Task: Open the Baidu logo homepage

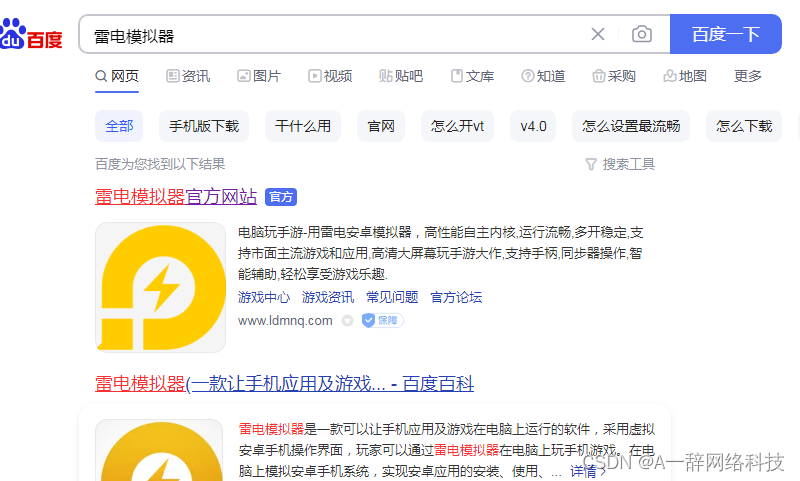Action: point(31,34)
